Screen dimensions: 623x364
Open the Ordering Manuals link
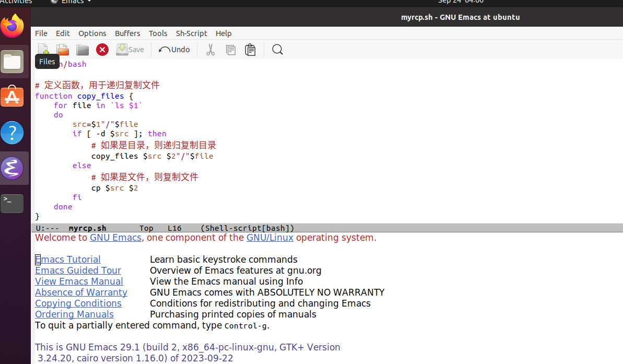(x=74, y=314)
